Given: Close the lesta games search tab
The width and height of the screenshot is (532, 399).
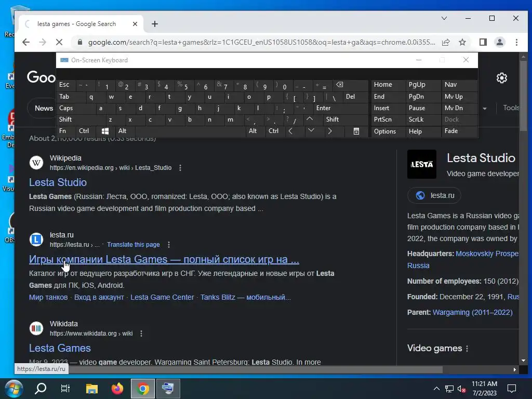Looking at the screenshot, I should tap(135, 24).
